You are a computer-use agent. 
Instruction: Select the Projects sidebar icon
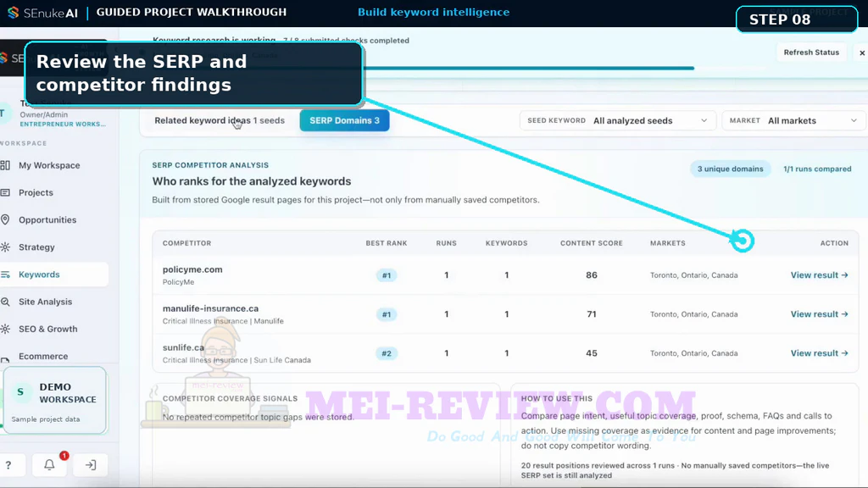tap(5, 192)
